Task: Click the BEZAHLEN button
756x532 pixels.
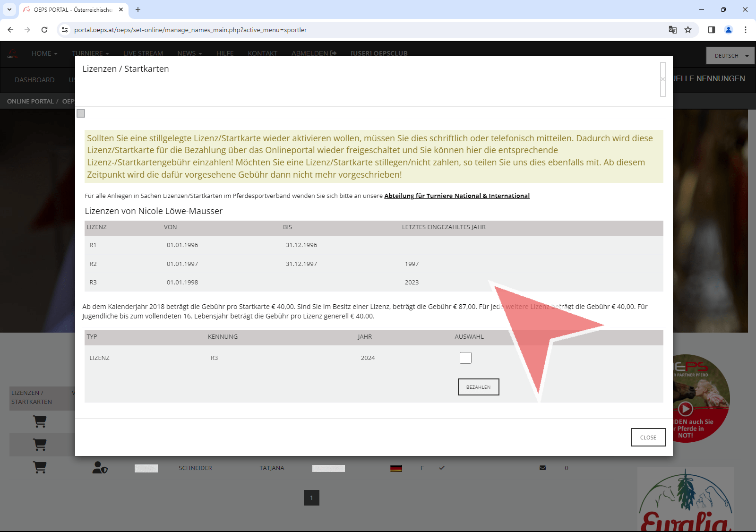Action: pos(478,387)
